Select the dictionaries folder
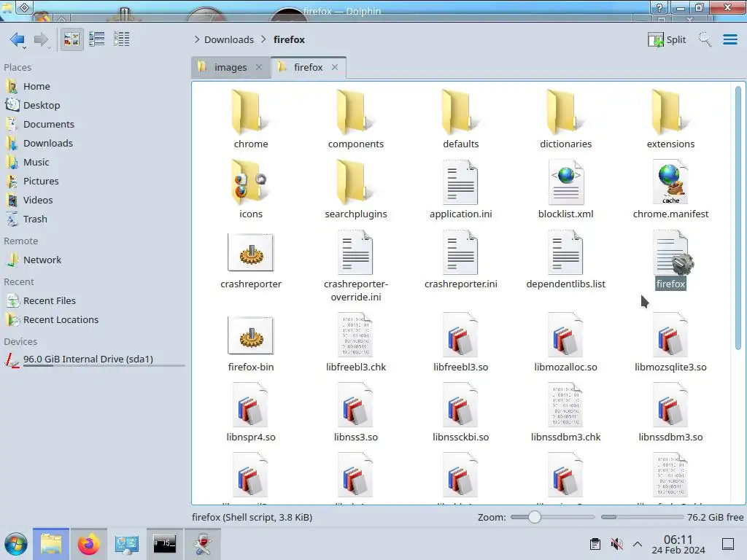This screenshot has height=560, width=747. pos(565,119)
